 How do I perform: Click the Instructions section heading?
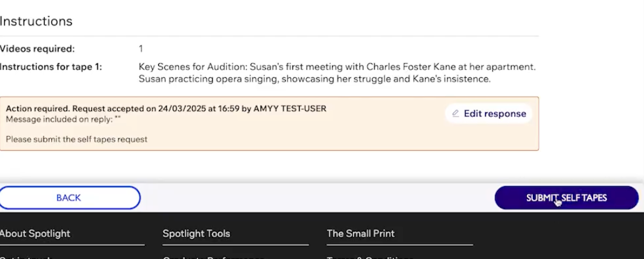point(36,21)
